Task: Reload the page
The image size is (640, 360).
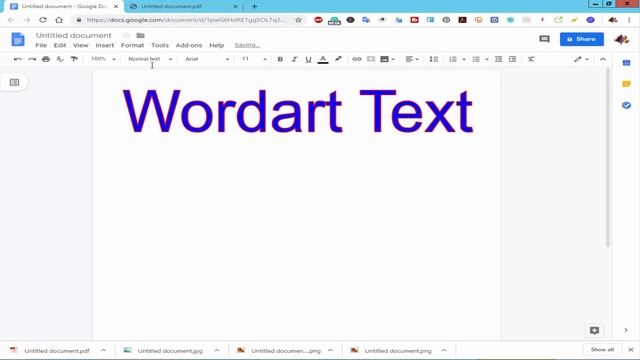Action: click(x=43, y=20)
